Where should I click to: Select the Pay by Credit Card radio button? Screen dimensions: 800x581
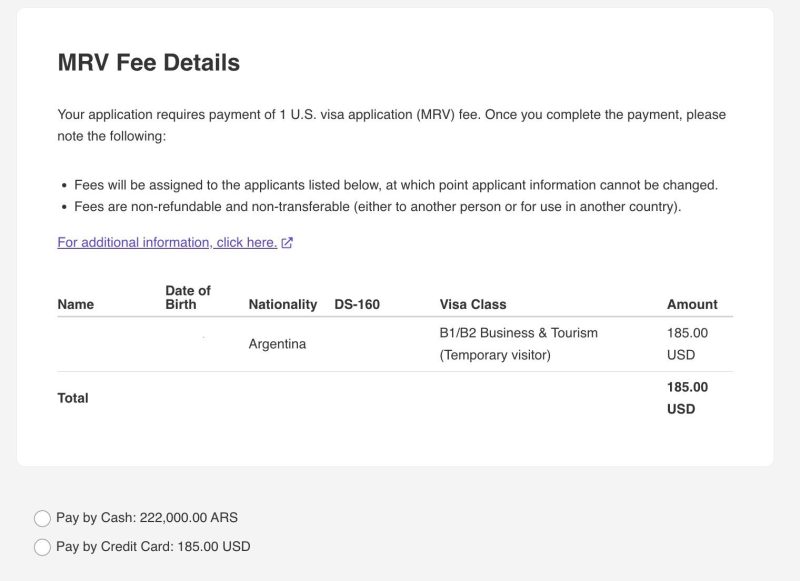(x=42, y=547)
